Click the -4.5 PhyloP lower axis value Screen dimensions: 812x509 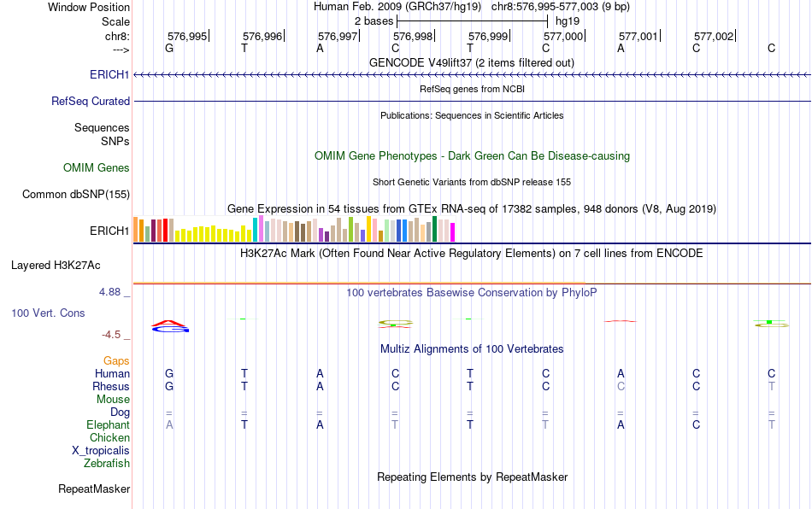tap(111, 335)
